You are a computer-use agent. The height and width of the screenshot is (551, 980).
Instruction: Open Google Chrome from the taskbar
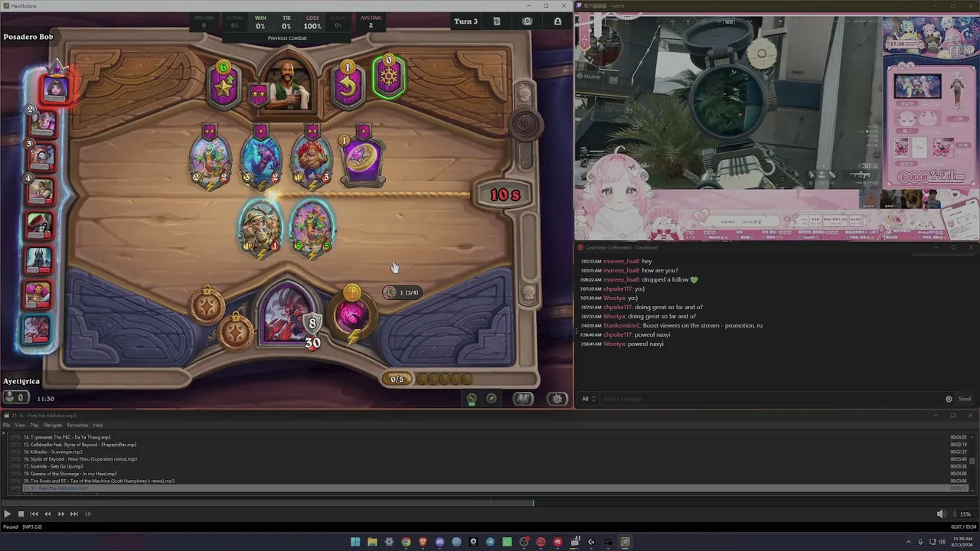tap(406, 542)
